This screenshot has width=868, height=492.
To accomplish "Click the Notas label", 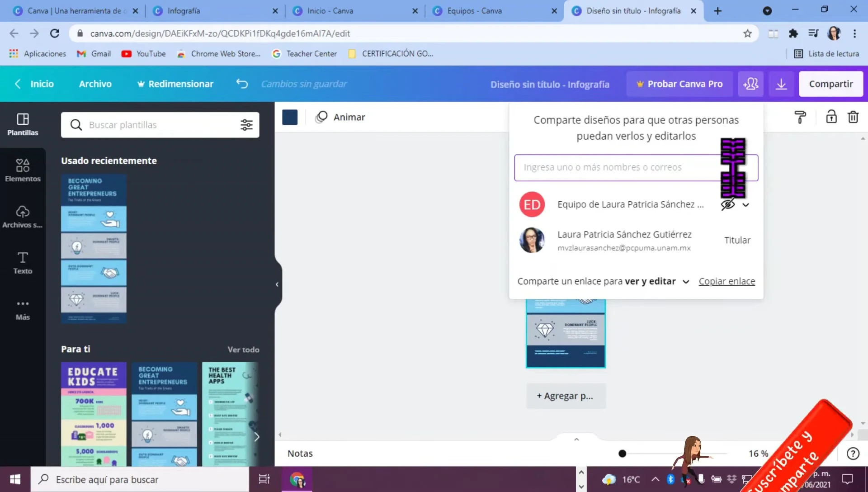I will pyautogui.click(x=300, y=453).
